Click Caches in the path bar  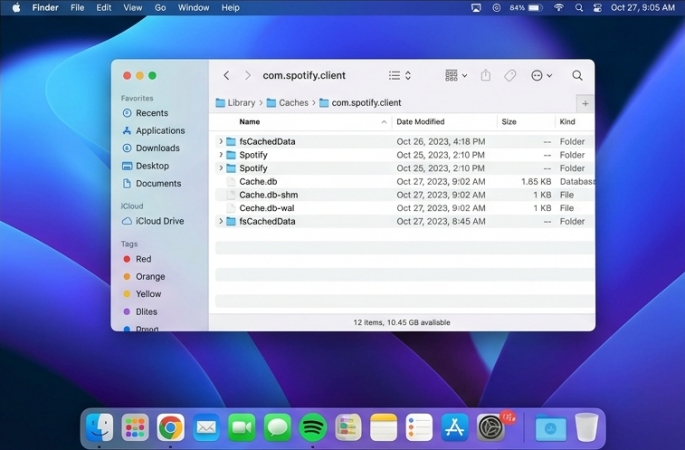[x=287, y=103]
